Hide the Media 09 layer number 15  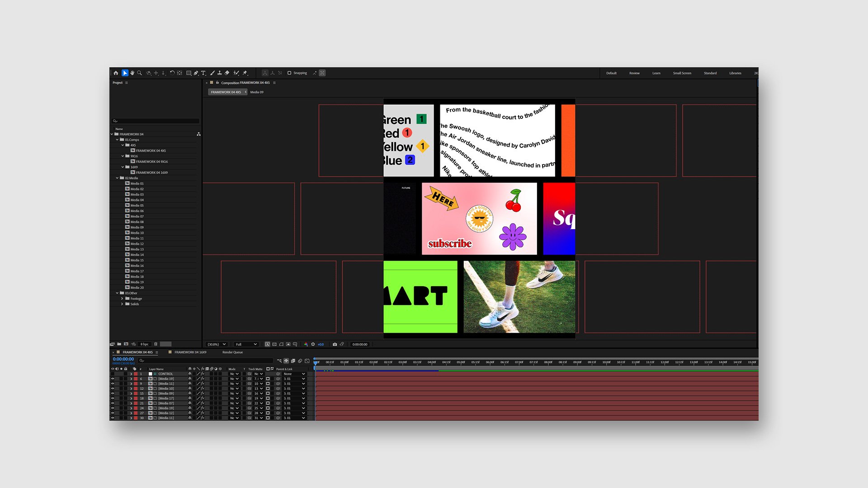(113, 394)
